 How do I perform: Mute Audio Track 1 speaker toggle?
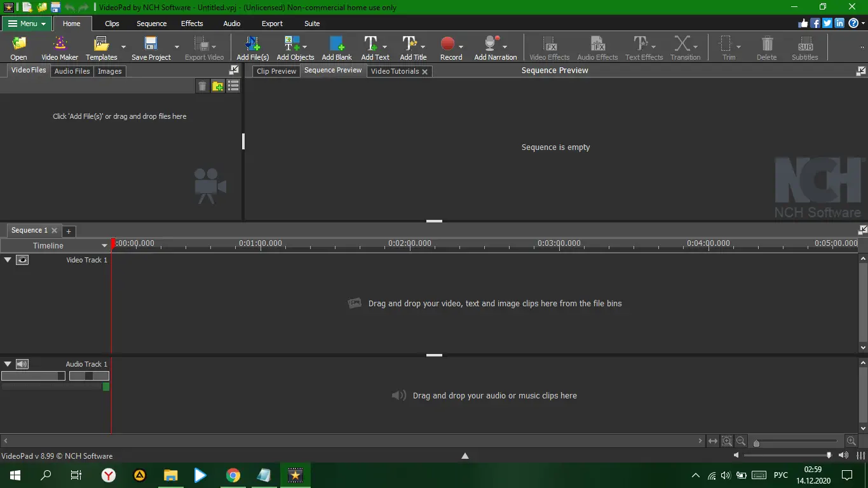[x=22, y=364]
